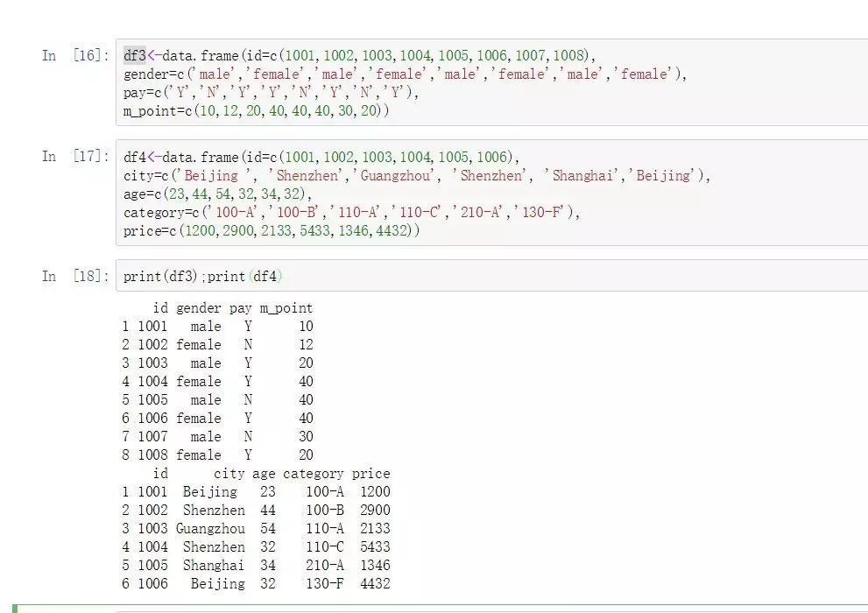
Task: Click 'Guangzhou' in the df4 output
Action: (x=210, y=528)
